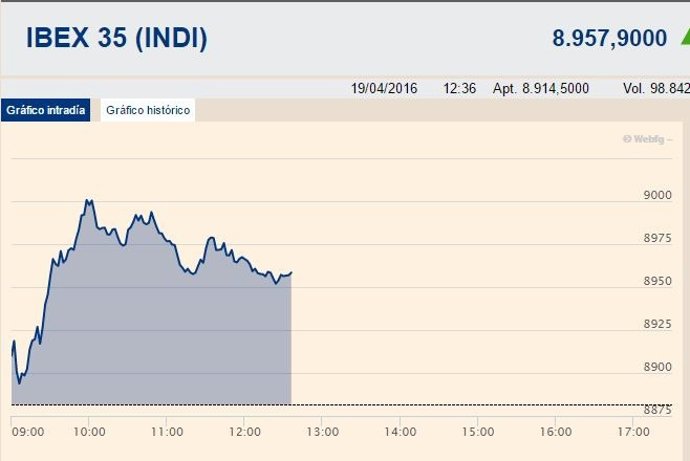Click the current price 8.957,9000
Screen dimensions: 690x461
609,39
